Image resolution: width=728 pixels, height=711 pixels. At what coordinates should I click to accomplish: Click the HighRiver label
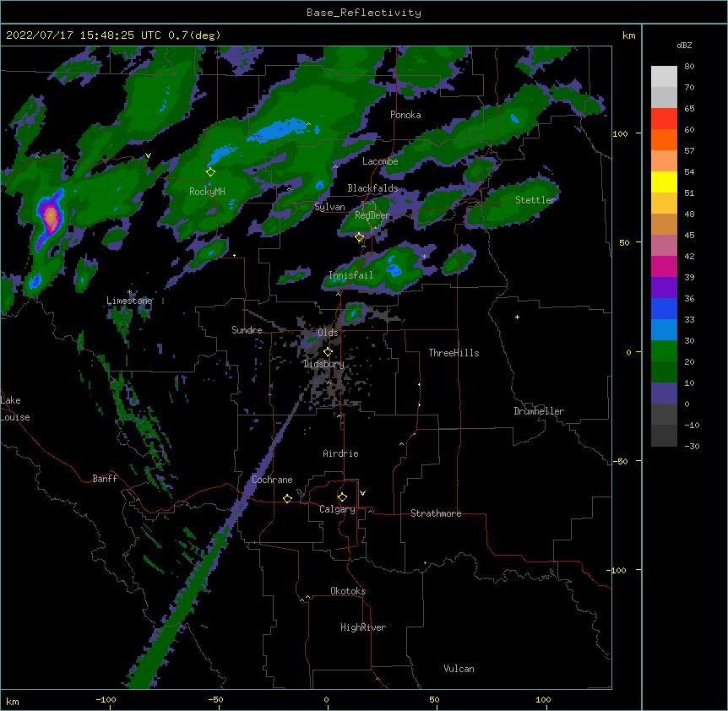click(363, 627)
